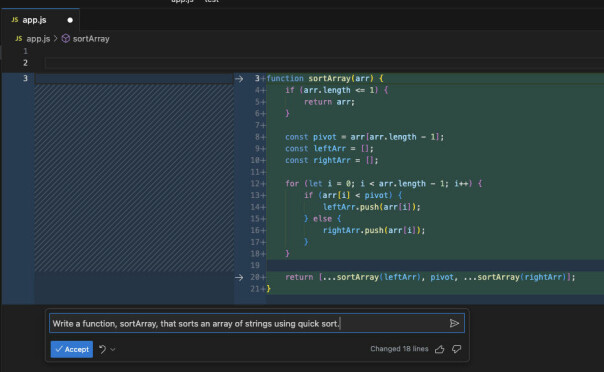Click app.js in the breadcrumb
Screen dimensions: 604x372
(38, 39)
